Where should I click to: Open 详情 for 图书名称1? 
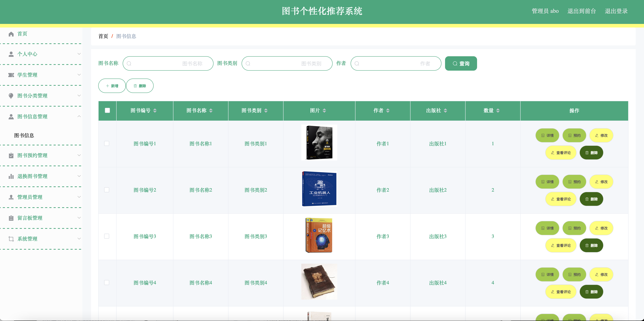point(547,136)
